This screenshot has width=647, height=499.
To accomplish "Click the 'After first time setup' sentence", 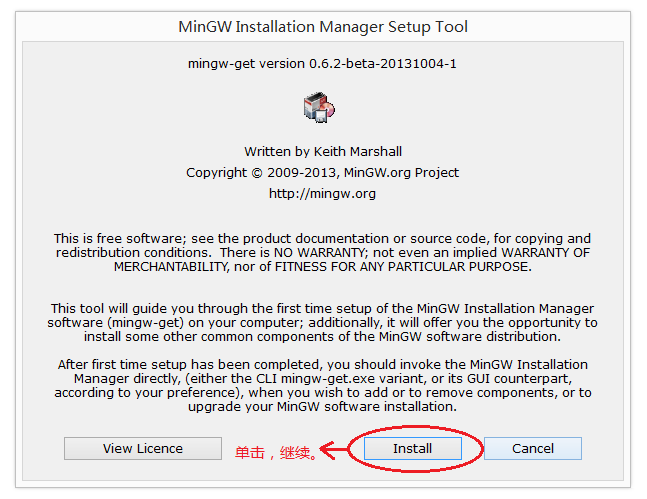I will 323,385.
